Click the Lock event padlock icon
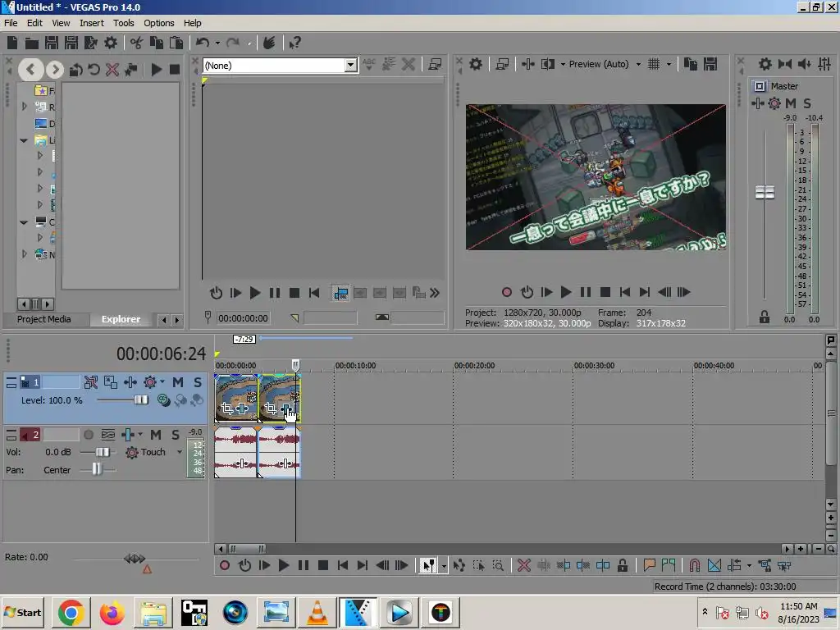Viewport: 840px width, 630px height. 622,565
